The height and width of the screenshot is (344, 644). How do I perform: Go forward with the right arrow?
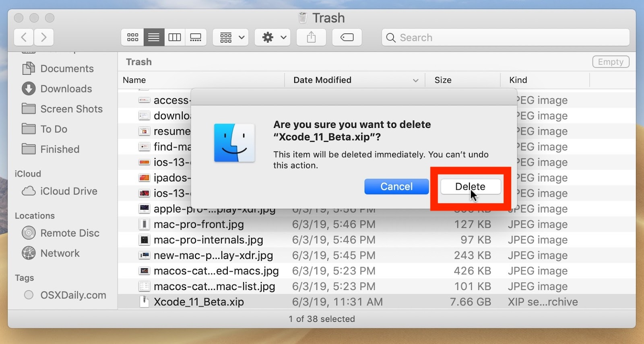[44, 37]
